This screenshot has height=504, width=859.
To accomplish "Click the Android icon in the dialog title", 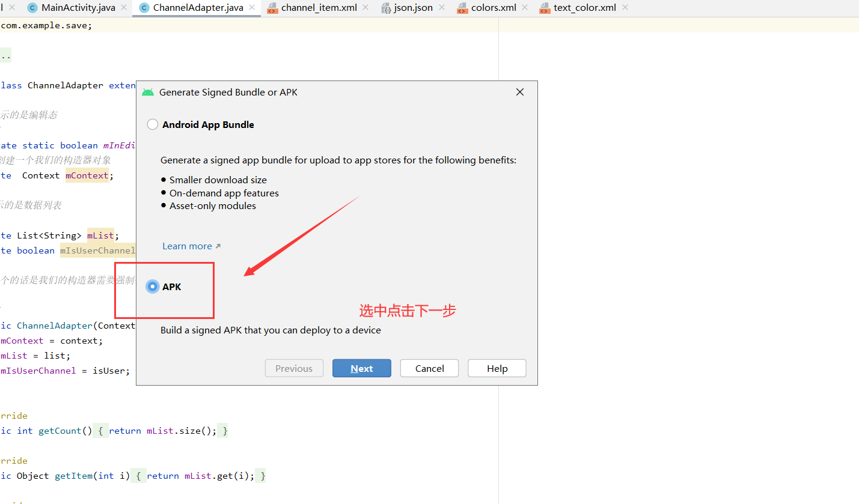I will 148,92.
